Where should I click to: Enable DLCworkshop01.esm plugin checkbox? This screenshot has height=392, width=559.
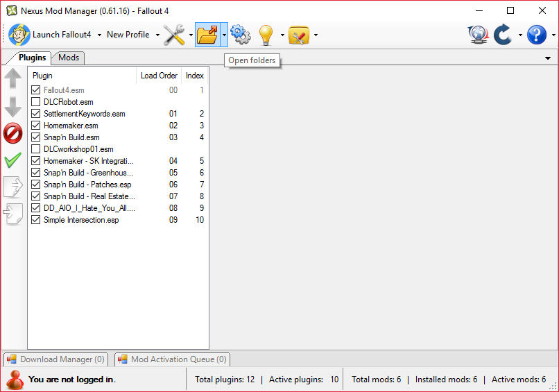tap(36, 149)
